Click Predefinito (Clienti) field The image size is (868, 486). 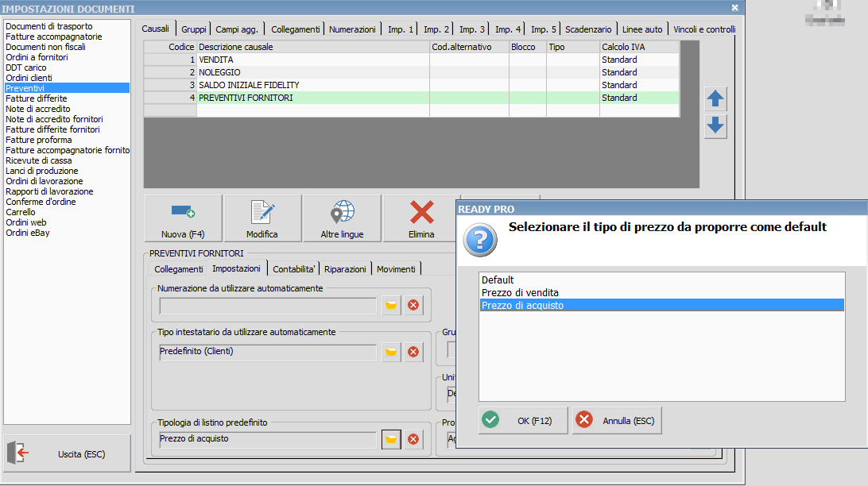(x=268, y=353)
